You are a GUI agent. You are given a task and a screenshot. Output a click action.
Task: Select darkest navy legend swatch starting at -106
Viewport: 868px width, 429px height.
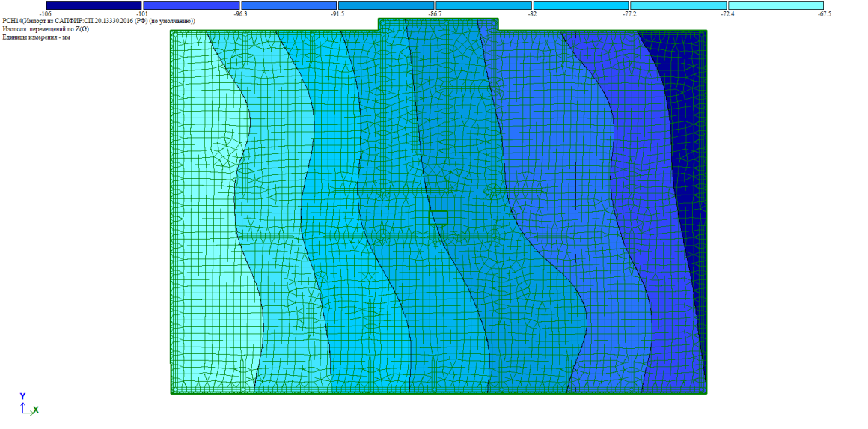pyautogui.click(x=94, y=5)
